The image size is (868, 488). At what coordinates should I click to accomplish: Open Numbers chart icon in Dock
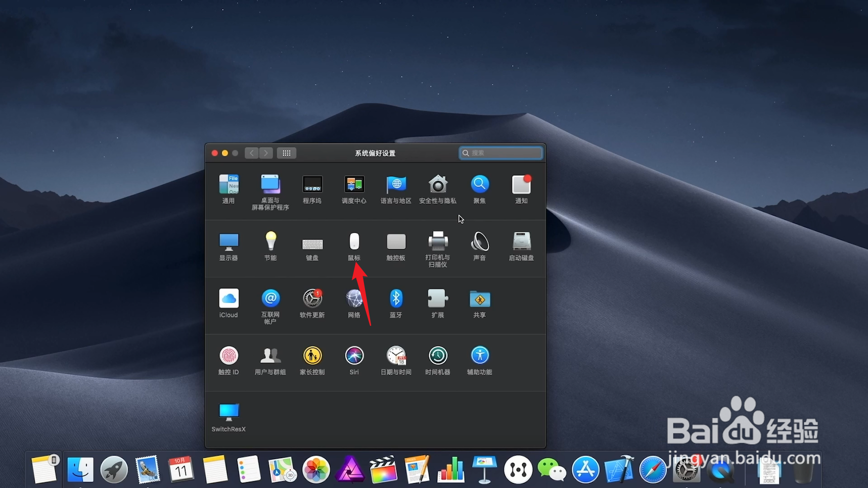click(451, 470)
